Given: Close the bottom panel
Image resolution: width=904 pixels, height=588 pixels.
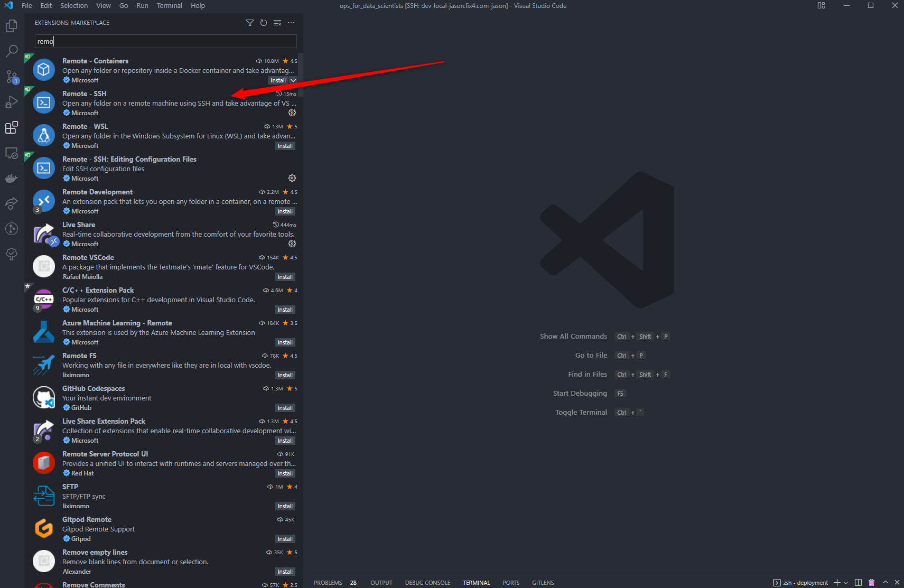Looking at the screenshot, I should (x=897, y=583).
